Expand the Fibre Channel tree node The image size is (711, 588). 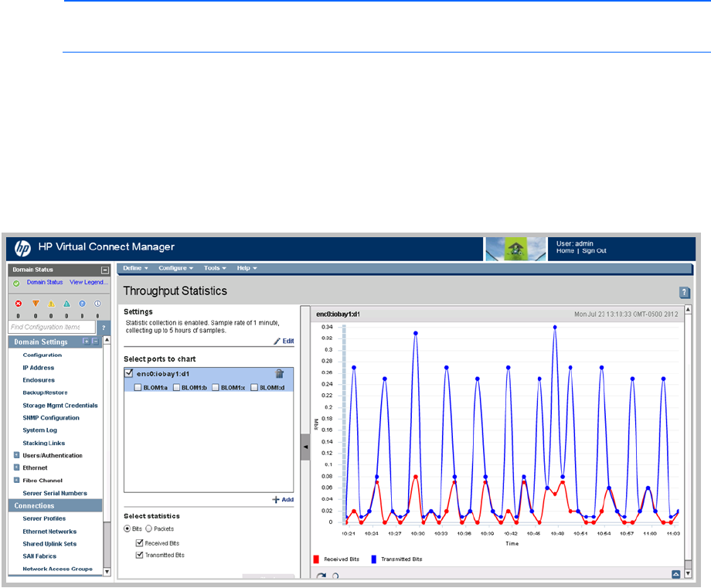pyautogui.click(x=17, y=480)
